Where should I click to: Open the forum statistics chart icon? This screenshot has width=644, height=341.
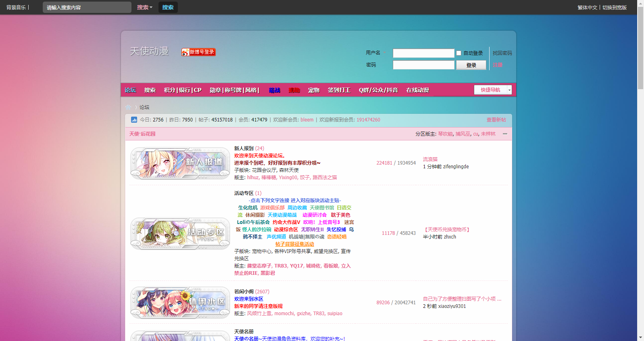[134, 120]
